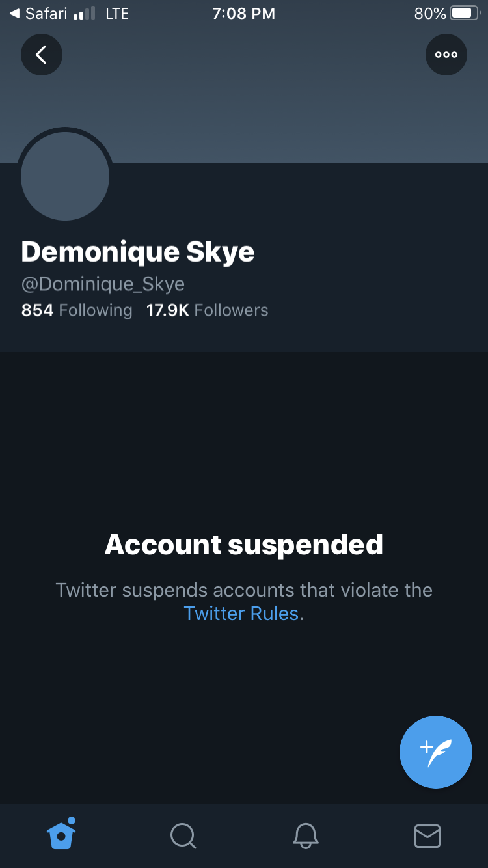Tap the blank profile avatar circle
This screenshot has width=488, height=868.
coord(65,176)
